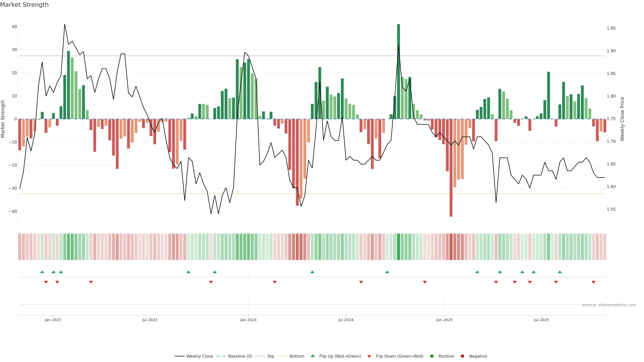Click the Jul 2025 x-axis label
This screenshot has height=362, width=644.
(x=541, y=320)
